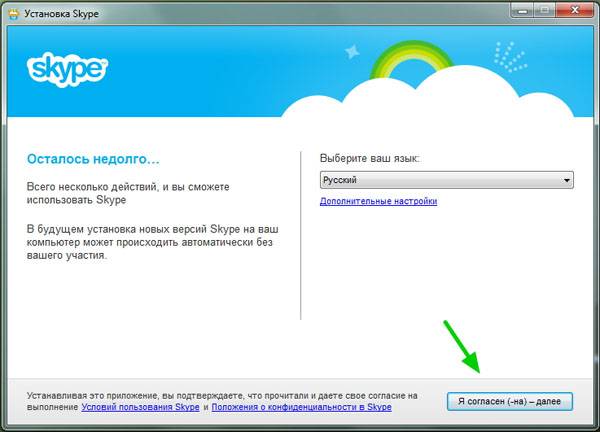Image resolution: width=600 pixels, height=432 pixels.
Task: Open the language dropdown showing Русский
Action: [447, 180]
